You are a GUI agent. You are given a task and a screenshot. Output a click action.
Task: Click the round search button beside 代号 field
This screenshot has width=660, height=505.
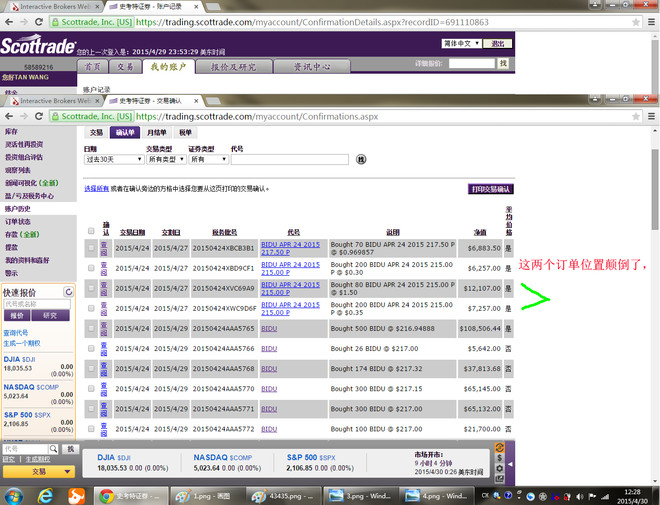(361, 159)
